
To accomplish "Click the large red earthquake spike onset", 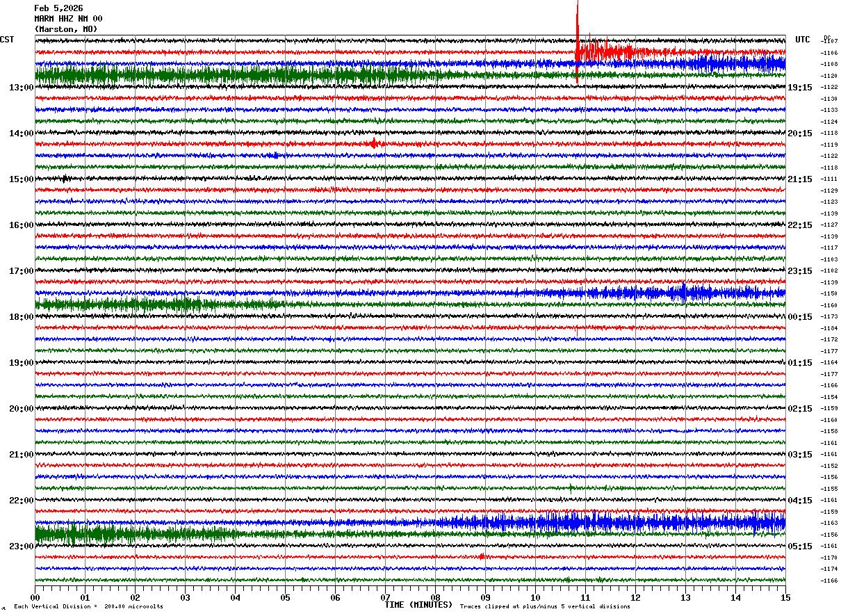I will coord(577,43).
